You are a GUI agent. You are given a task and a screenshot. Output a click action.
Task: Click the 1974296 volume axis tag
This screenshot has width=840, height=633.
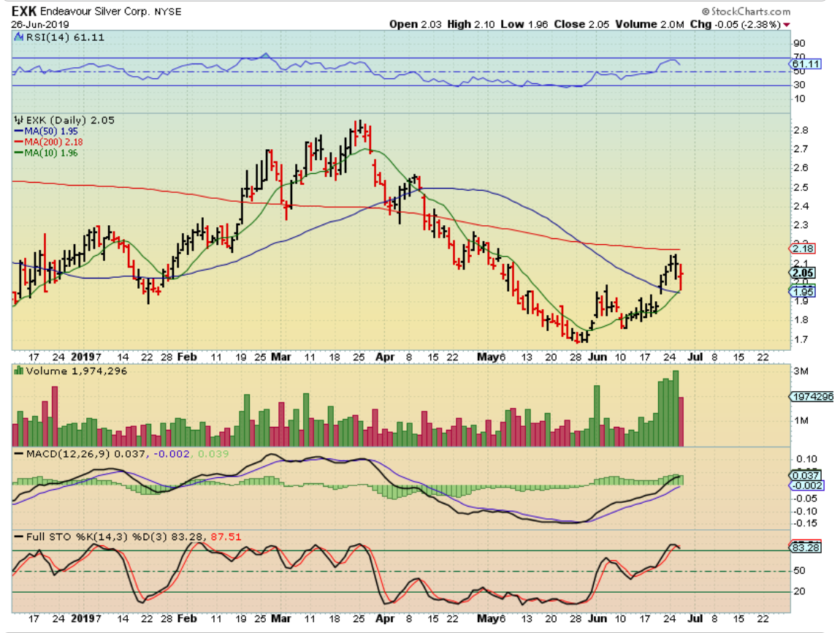click(812, 397)
